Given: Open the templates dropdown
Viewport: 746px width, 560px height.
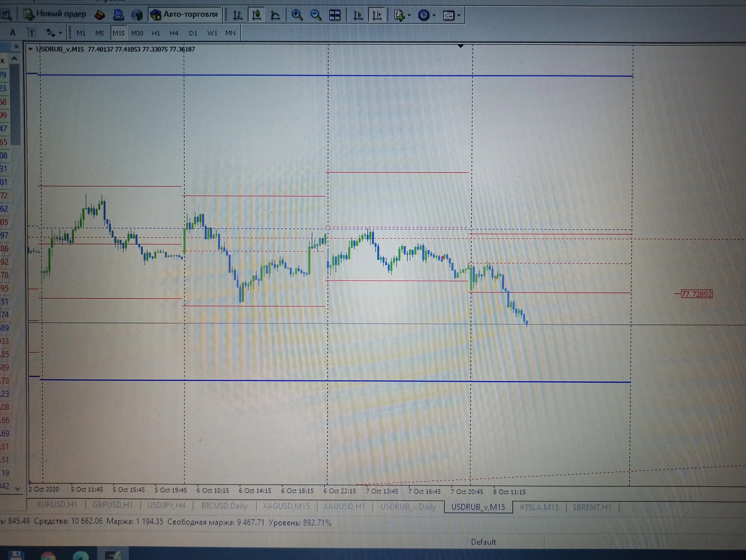Looking at the screenshot, I should (451, 15).
